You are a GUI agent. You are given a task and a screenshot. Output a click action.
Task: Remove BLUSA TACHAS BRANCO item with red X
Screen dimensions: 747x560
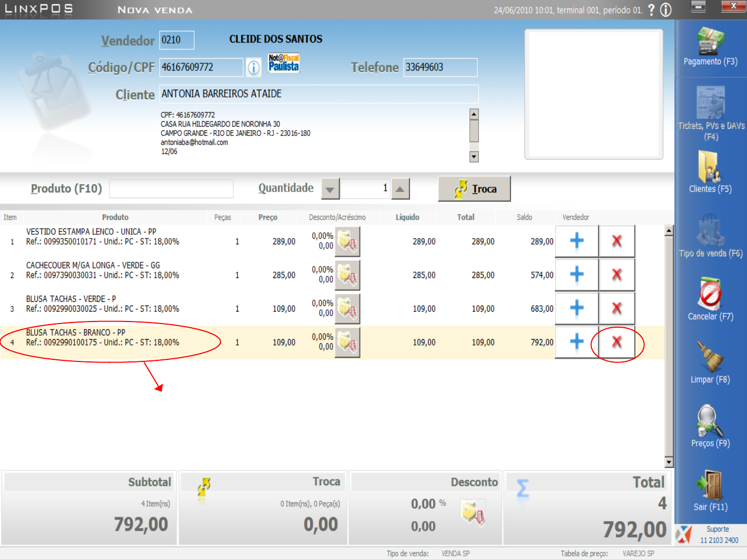pyautogui.click(x=617, y=342)
